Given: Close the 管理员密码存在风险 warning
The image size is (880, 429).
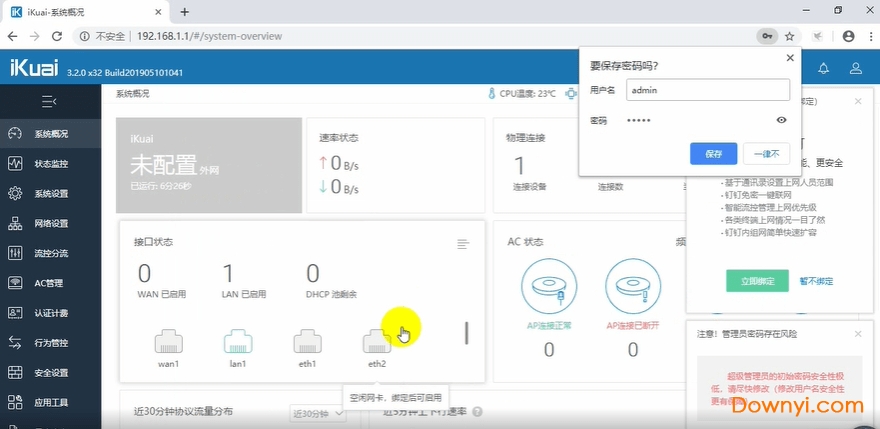Looking at the screenshot, I should click(x=858, y=334).
